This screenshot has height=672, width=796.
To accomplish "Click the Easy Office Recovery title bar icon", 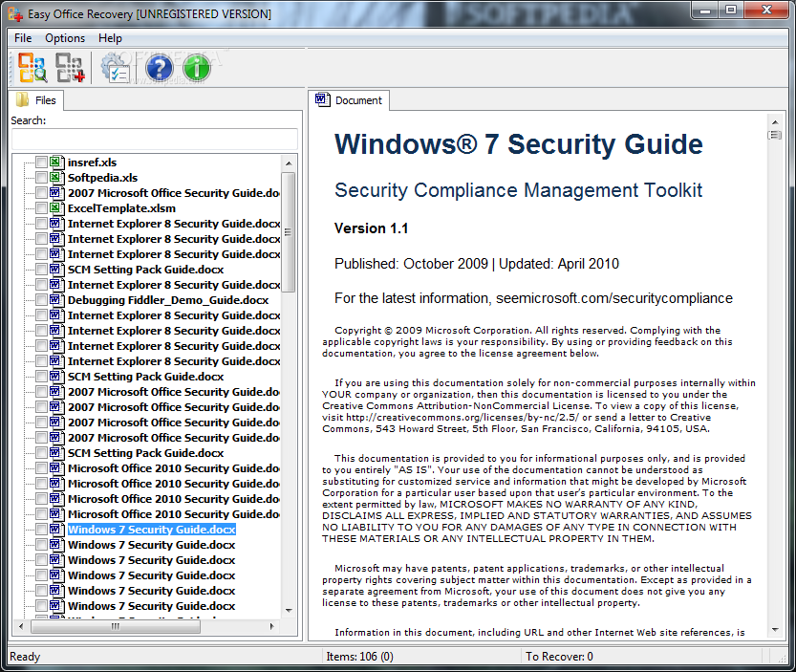I will pos(15,14).
